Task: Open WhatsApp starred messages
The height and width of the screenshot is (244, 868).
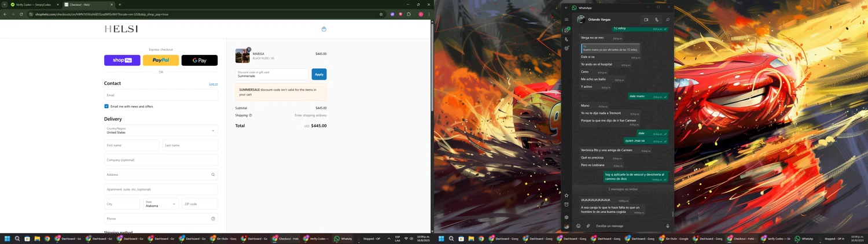Action: [567, 195]
